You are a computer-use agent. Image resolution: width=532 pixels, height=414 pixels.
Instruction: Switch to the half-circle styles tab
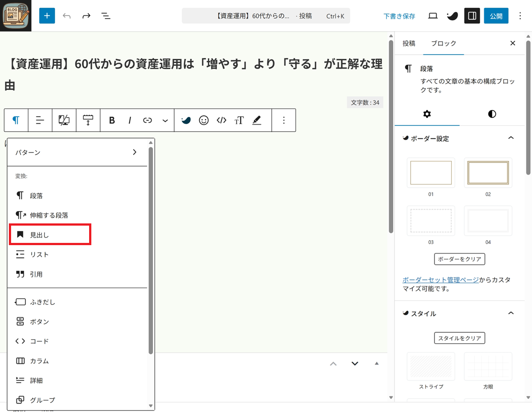click(x=492, y=114)
